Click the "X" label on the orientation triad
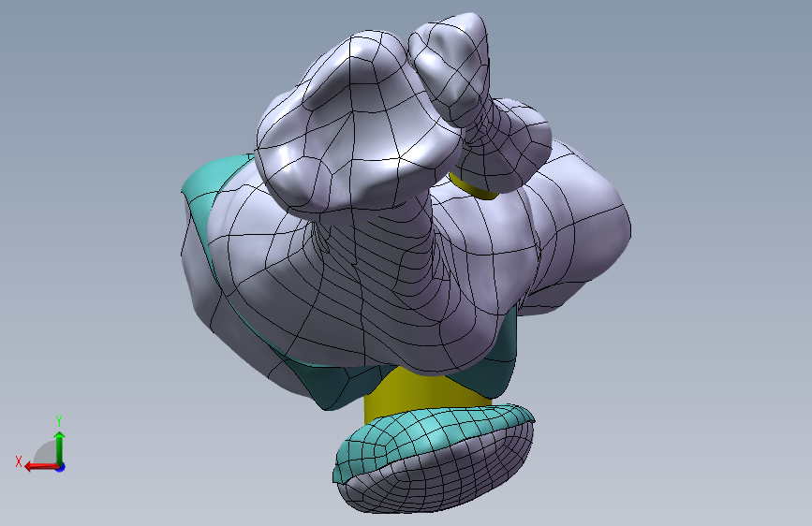Viewport: 812px width, 526px height. [19, 461]
